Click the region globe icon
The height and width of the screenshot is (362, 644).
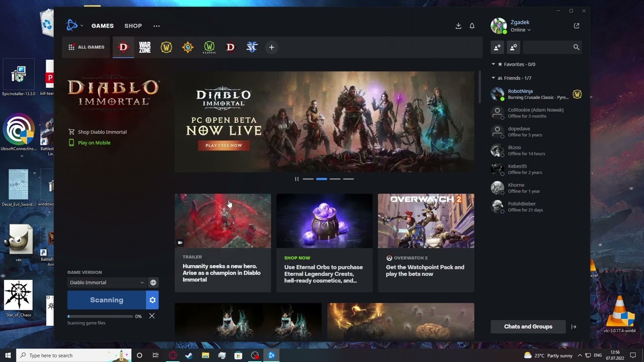point(153,283)
